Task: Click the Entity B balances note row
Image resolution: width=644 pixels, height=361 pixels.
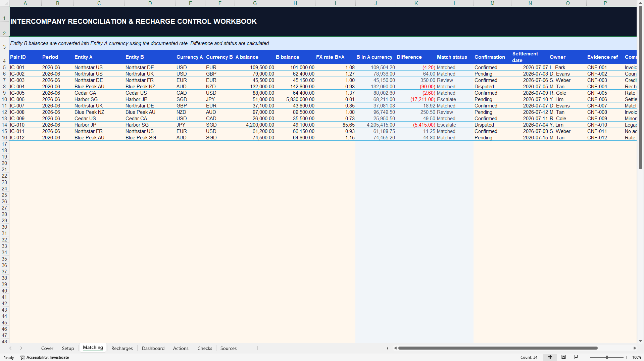Action: click(323, 43)
